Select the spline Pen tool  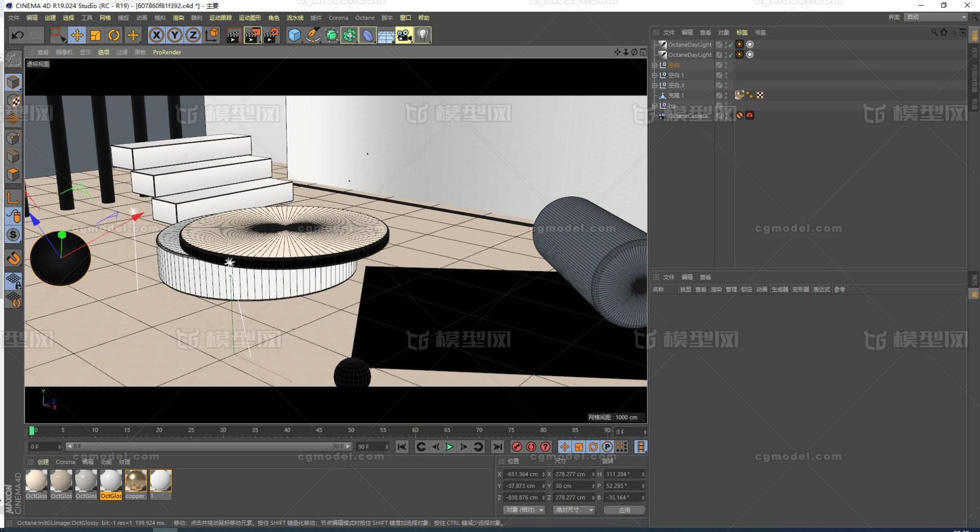click(313, 35)
